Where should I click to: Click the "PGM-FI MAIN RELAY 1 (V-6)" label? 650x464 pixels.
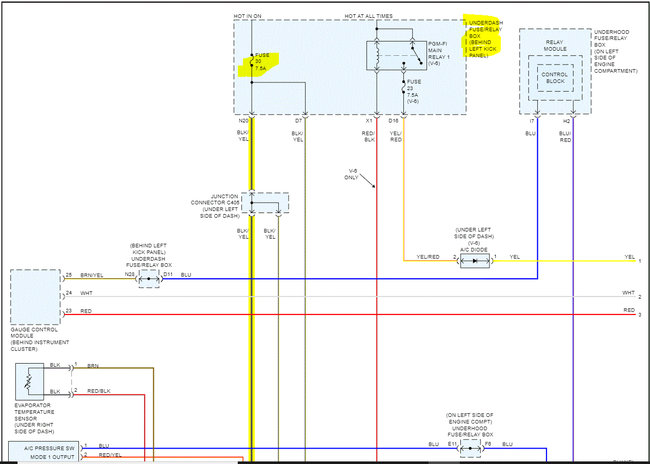(440, 53)
